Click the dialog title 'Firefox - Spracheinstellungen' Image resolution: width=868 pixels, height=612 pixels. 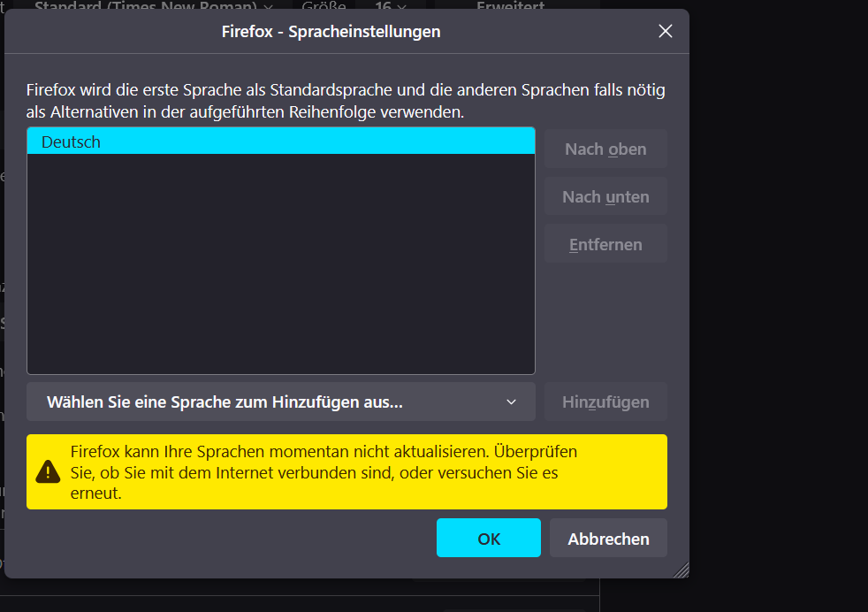(x=331, y=32)
